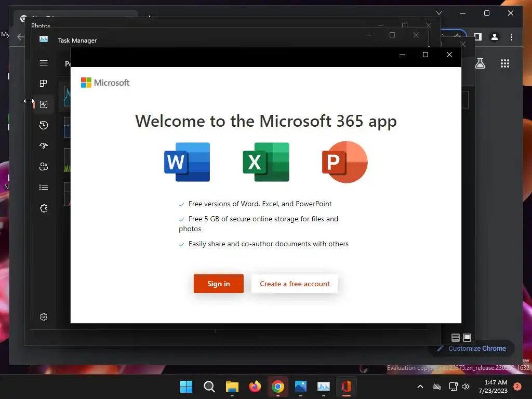Open Photos app from taskbar
532x399 pixels.
pyautogui.click(x=301, y=387)
